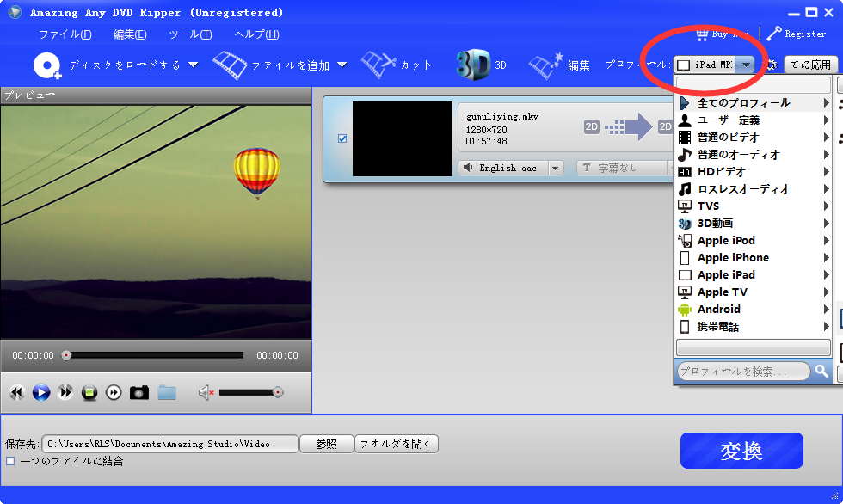Open the English aac audio dropdown
Screen dimensions: 843x504
pyautogui.click(x=556, y=169)
